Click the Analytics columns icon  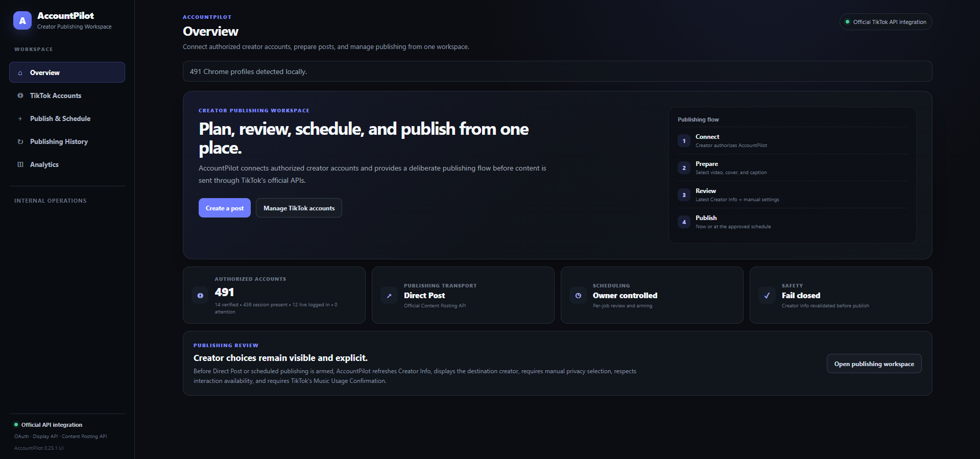tap(20, 164)
